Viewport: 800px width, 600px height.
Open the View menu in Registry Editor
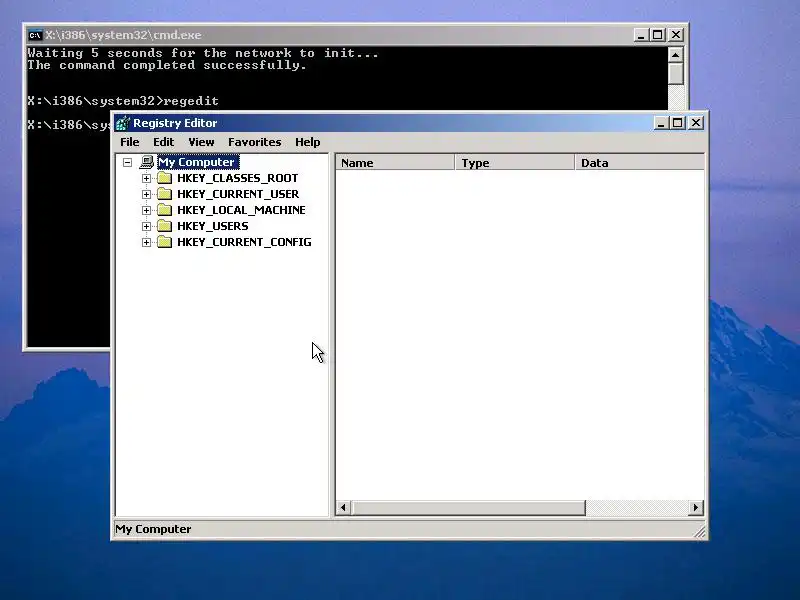[x=201, y=142]
